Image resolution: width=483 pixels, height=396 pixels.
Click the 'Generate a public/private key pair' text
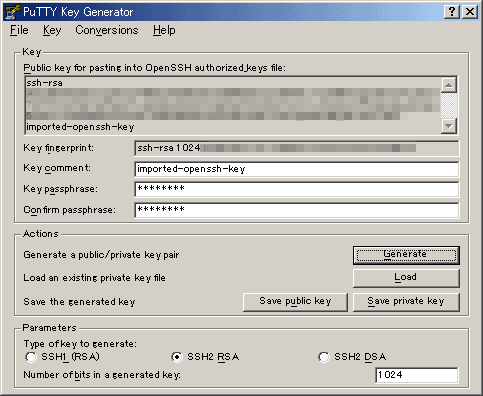point(101,255)
